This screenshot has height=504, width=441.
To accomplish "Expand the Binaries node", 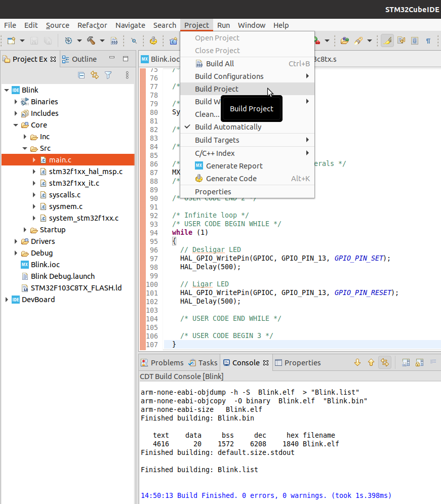I will (x=15, y=102).
